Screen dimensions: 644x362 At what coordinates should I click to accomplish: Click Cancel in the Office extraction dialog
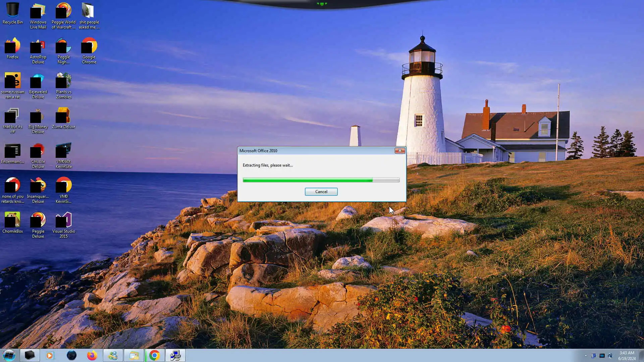point(321,192)
